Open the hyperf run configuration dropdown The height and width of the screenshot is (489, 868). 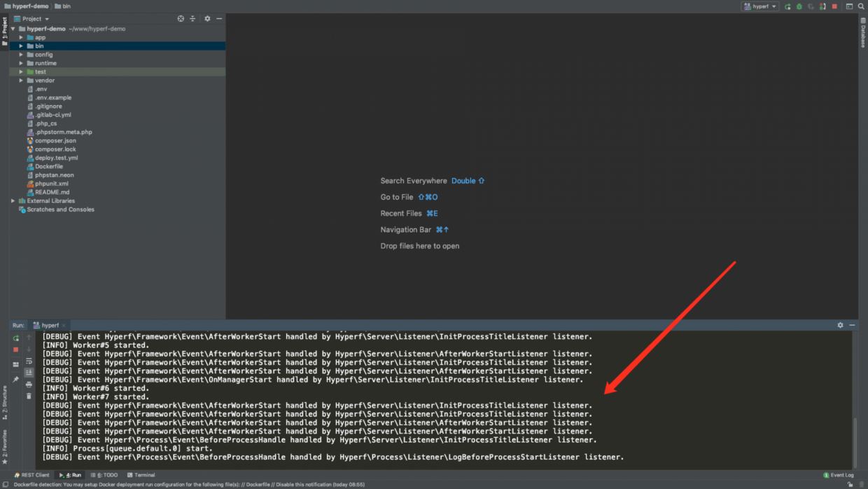click(x=760, y=6)
